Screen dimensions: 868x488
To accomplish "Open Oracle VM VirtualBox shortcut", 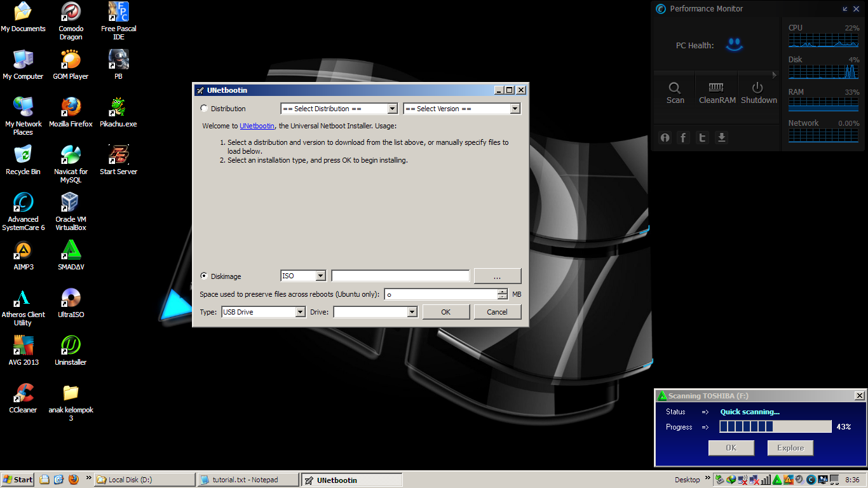I will (71, 211).
